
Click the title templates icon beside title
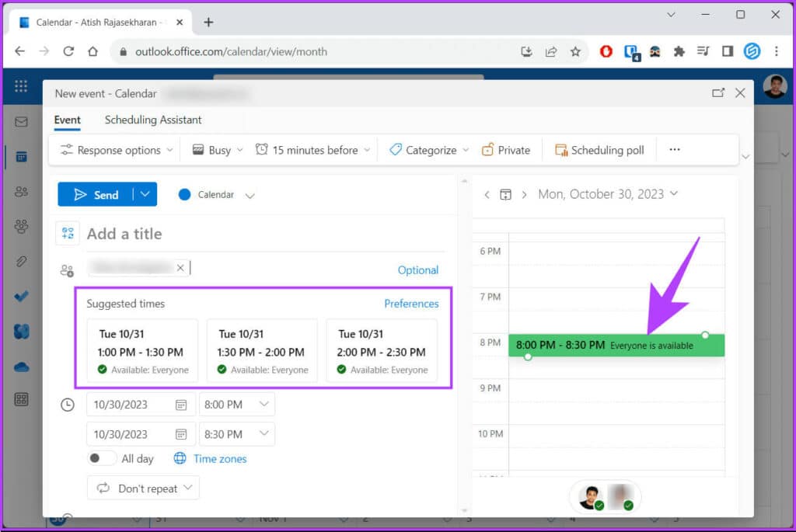(68, 233)
